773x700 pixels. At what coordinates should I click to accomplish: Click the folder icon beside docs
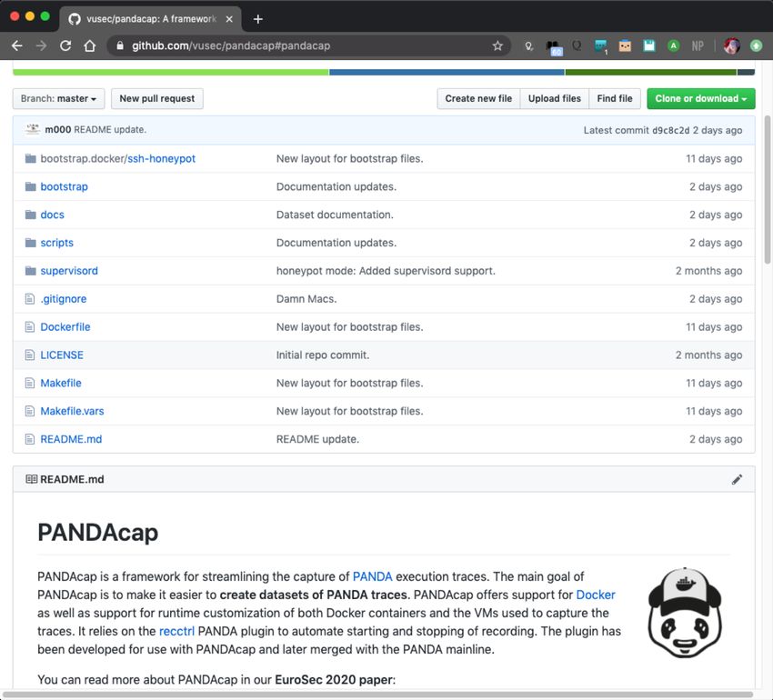[31, 215]
